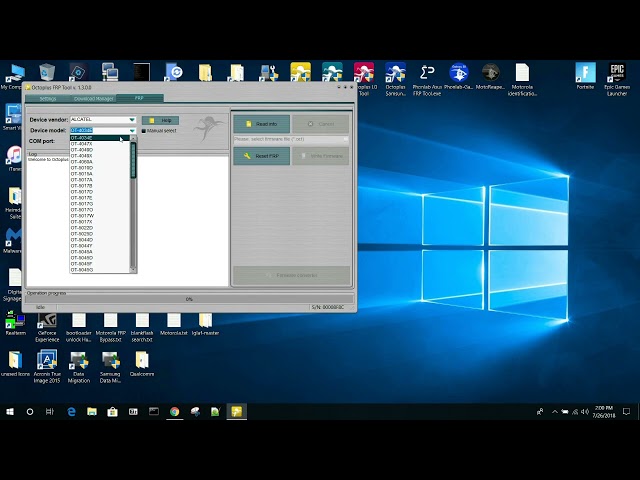Click the Write firmware button
This screenshot has width=640, height=480.
point(321,156)
